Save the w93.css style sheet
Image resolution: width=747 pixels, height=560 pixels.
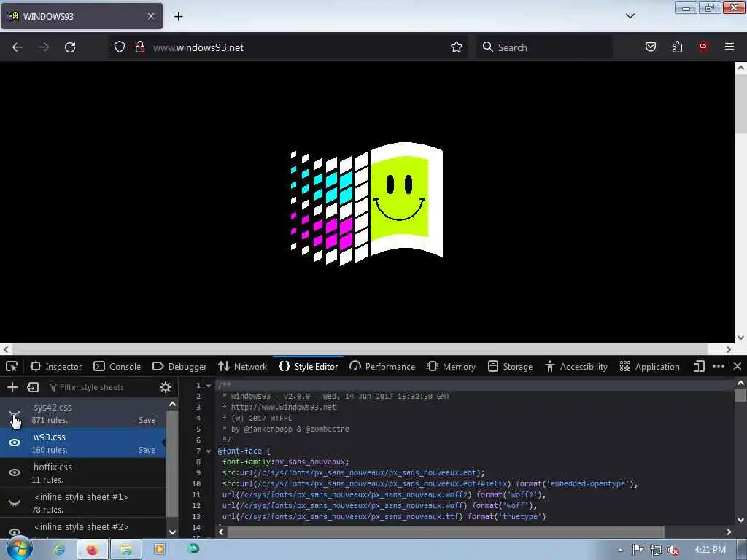pyautogui.click(x=147, y=451)
